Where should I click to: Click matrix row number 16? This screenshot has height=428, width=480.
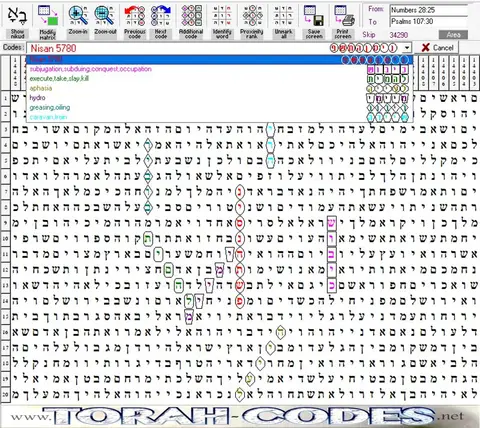pos(5,332)
